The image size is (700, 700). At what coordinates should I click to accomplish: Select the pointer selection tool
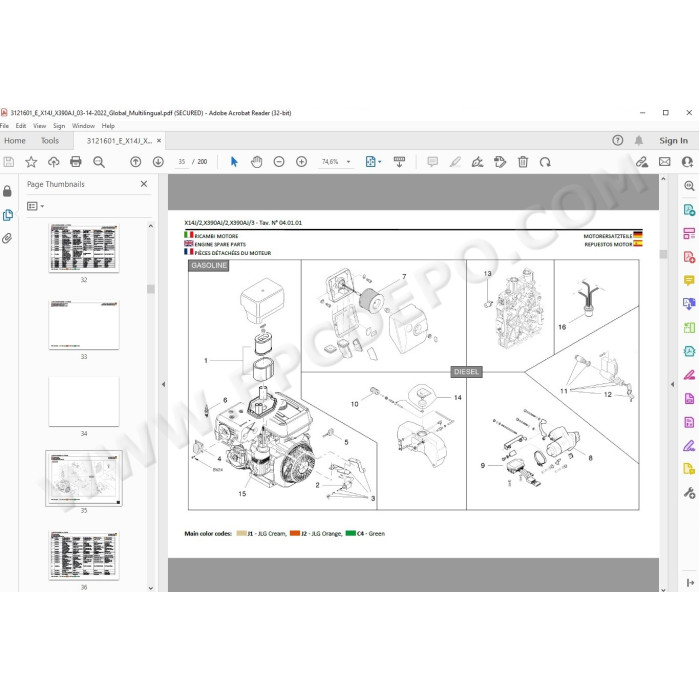(234, 162)
